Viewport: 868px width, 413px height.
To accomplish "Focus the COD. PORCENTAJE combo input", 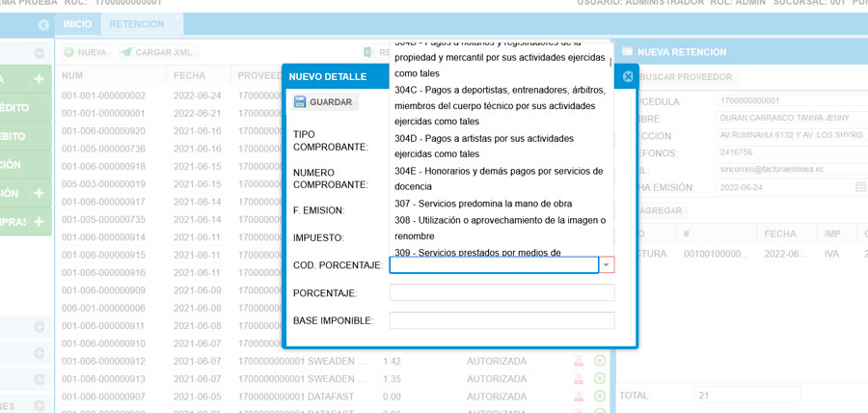I will pyautogui.click(x=495, y=265).
